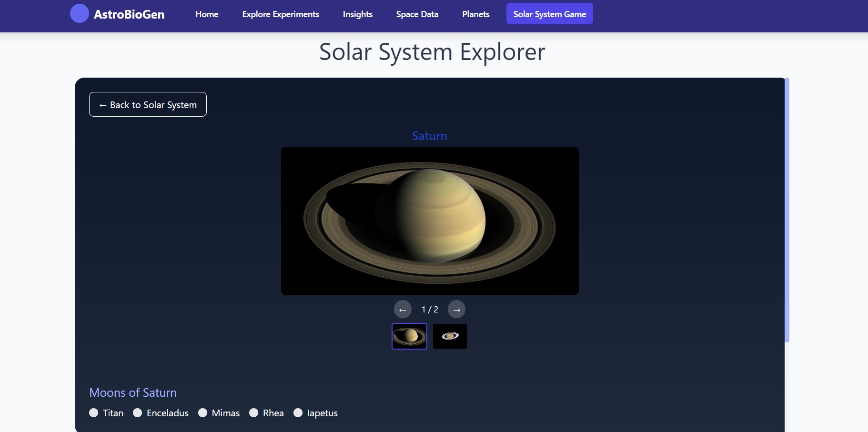Open the Solar System Game tab
The height and width of the screenshot is (432, 868).
pos(550,14)
